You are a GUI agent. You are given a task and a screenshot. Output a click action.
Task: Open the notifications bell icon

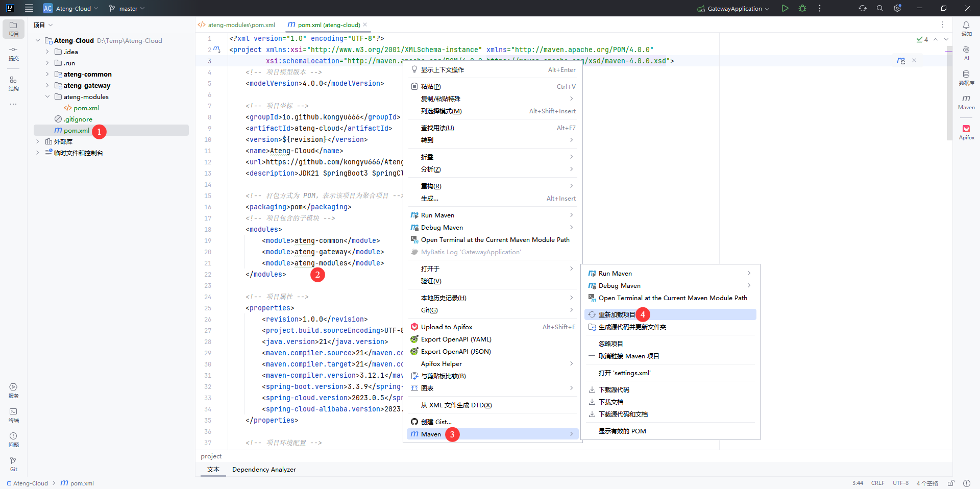[966, 28]
